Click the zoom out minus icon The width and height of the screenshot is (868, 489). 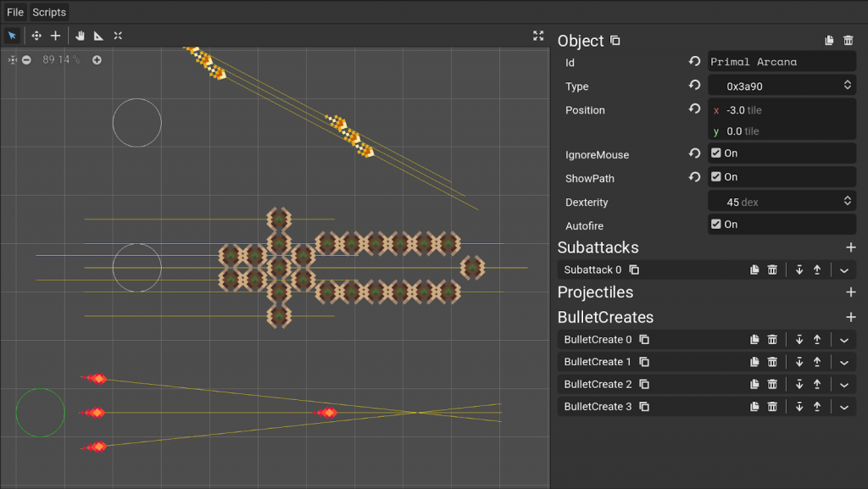pos(27,60)
